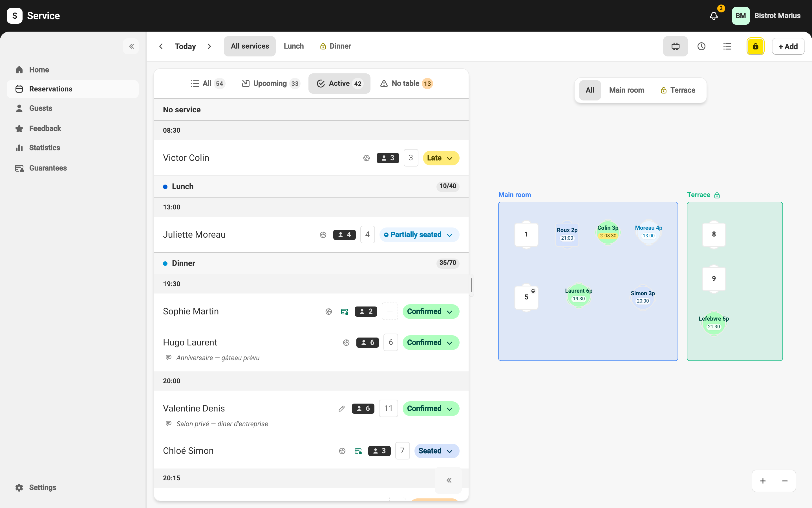
Task: Open Statistics in sidebar
Action: point(72,148)
